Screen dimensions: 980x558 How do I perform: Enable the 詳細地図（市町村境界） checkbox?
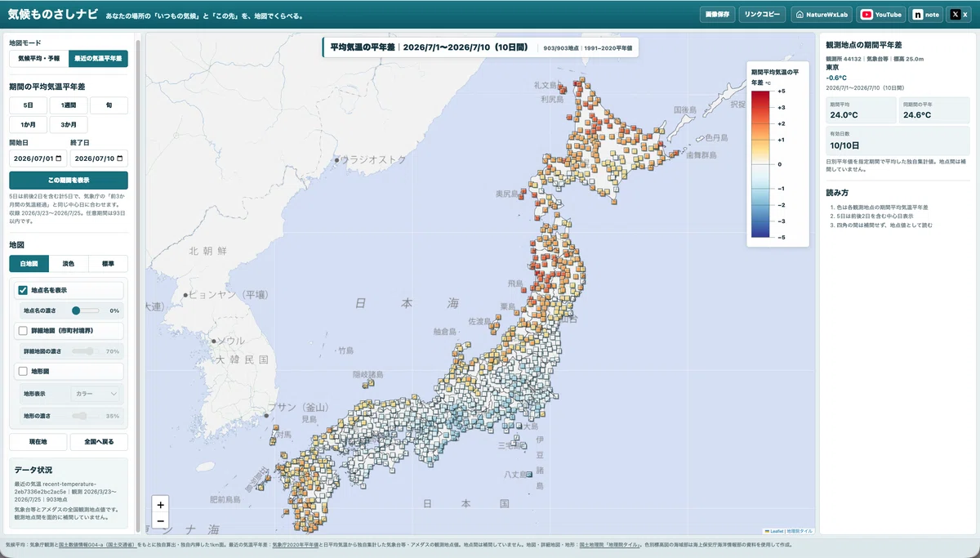(x=23, y=331)
